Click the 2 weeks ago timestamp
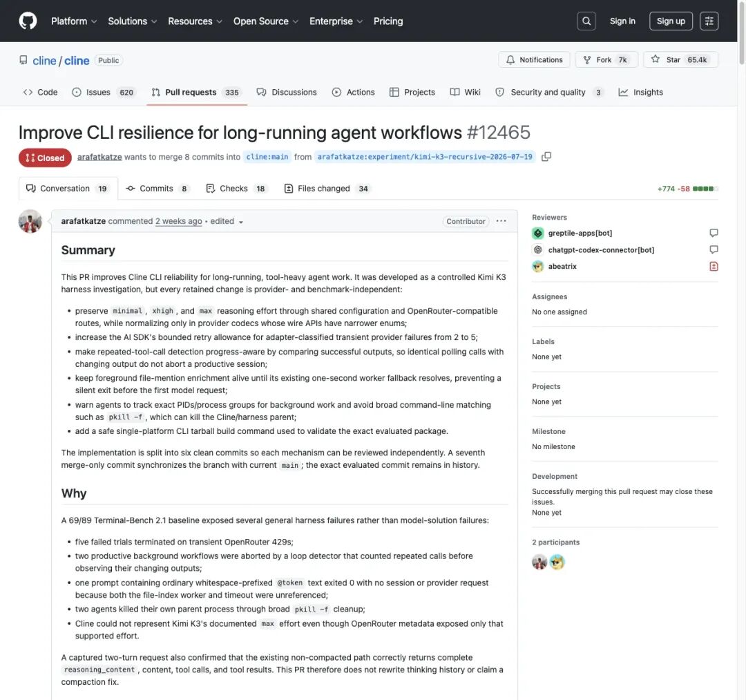This screenshot has height=700, width=746. (178, 221)
